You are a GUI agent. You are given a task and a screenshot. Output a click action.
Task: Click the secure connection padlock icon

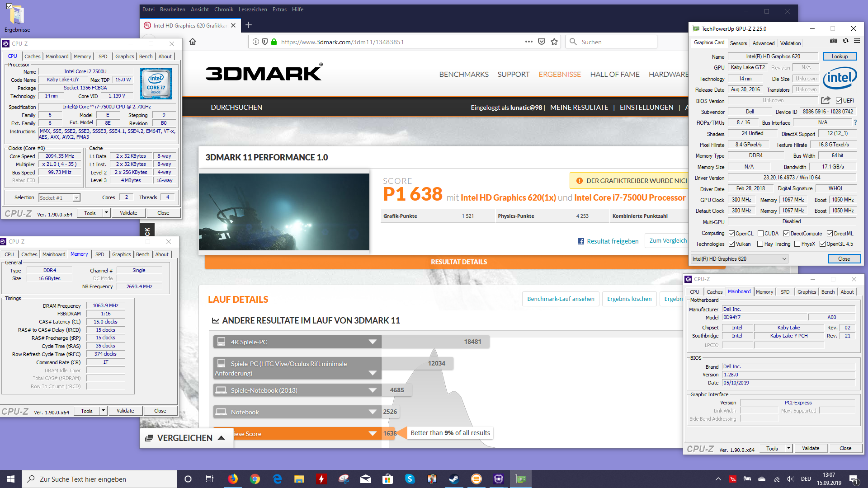tap(274, 42)
